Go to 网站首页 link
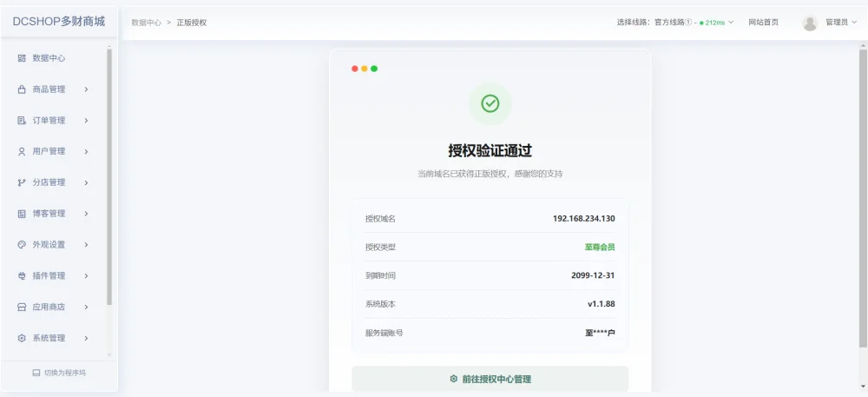The image size is (868, 397). point(763,23)
